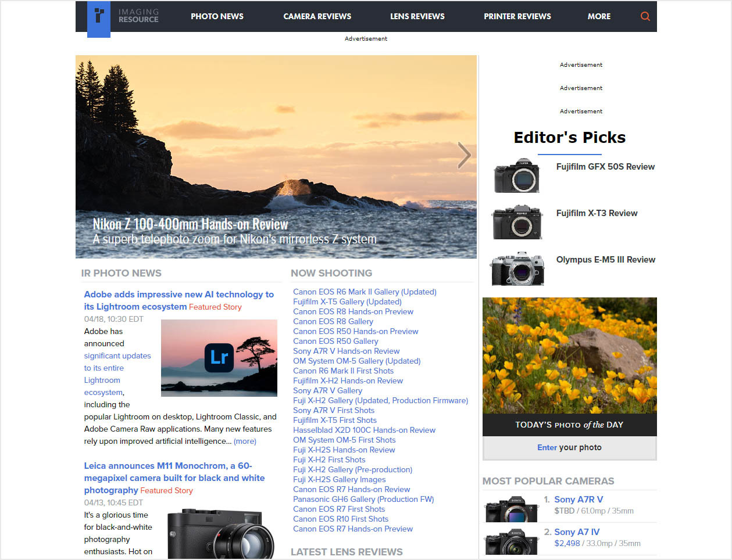
Task: Click the Fujifilm GFX 50S camera thumbnail
Action: (x=516, y=176)
